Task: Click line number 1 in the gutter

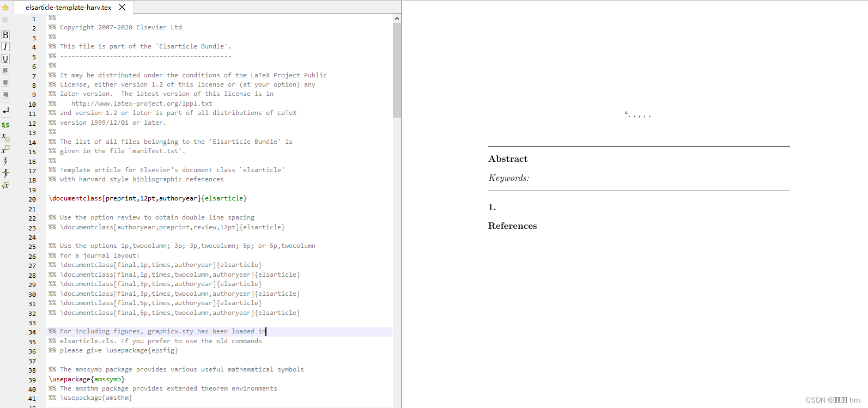Action: tap(34, 19)
